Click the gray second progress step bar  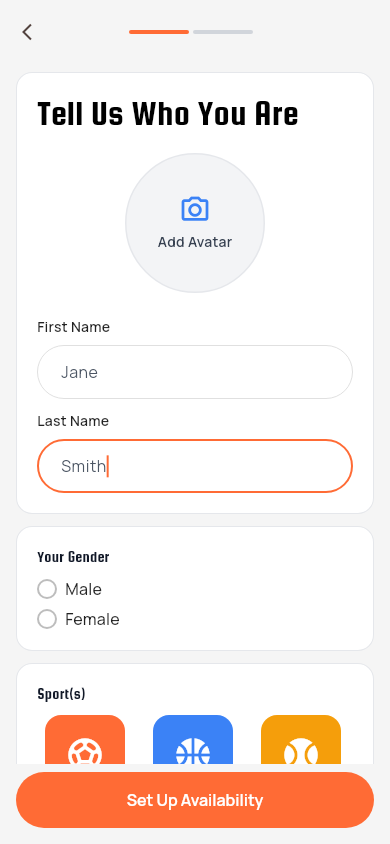click(x=223, y=32)
